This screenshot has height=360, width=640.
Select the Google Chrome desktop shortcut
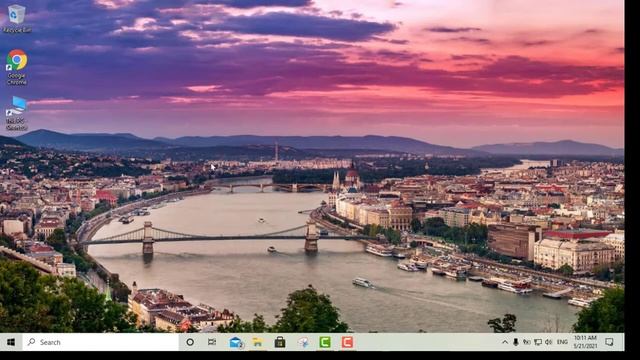coord(17,67)
